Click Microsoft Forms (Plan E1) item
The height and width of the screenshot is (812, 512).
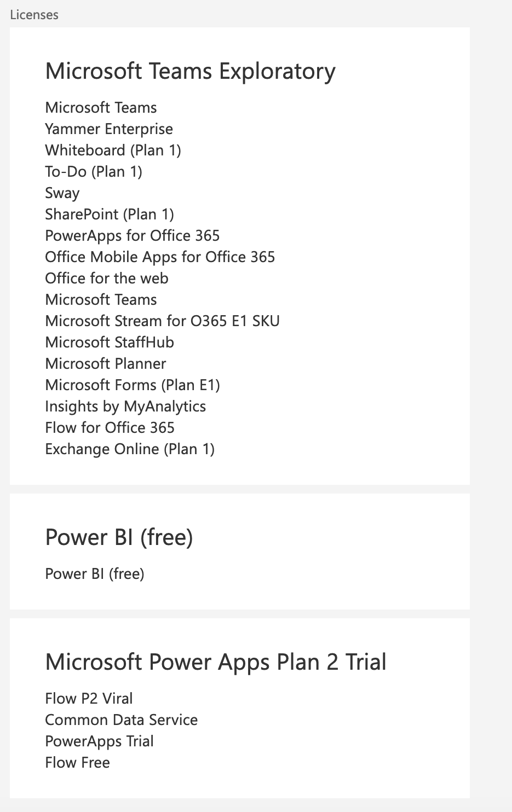[x=133, y=385]
